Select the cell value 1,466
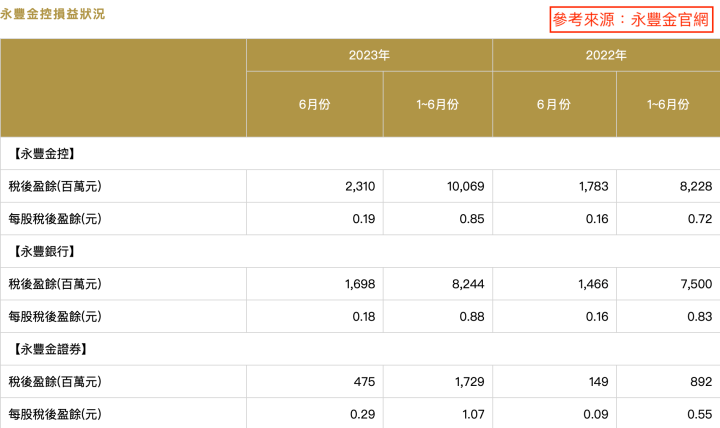Viewport: 720px width, 428px height. pyautogui.click(x=593, y=284)
